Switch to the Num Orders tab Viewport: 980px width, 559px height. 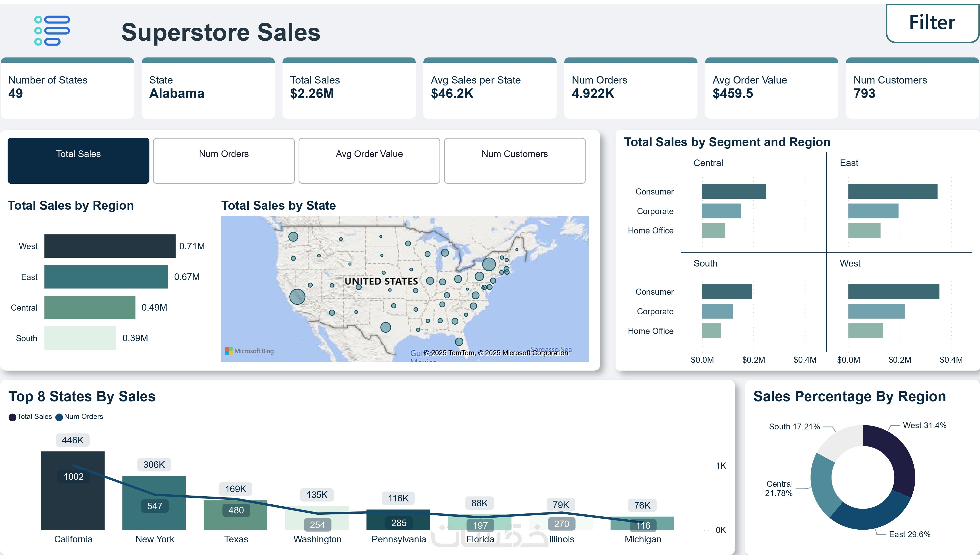[x=224, y=160]
